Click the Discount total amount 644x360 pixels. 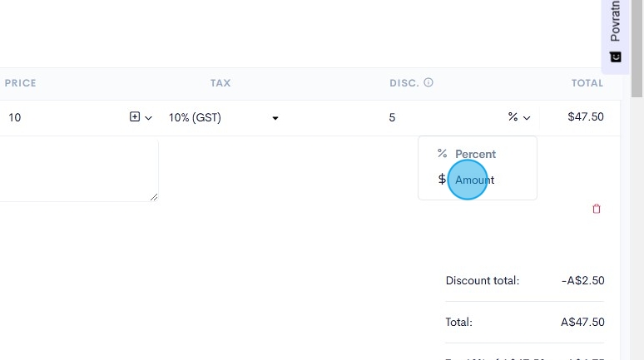point(582,280)
